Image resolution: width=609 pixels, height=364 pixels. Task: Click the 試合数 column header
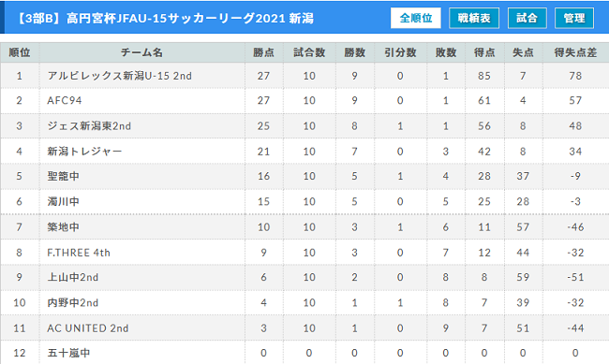(309, 52)
